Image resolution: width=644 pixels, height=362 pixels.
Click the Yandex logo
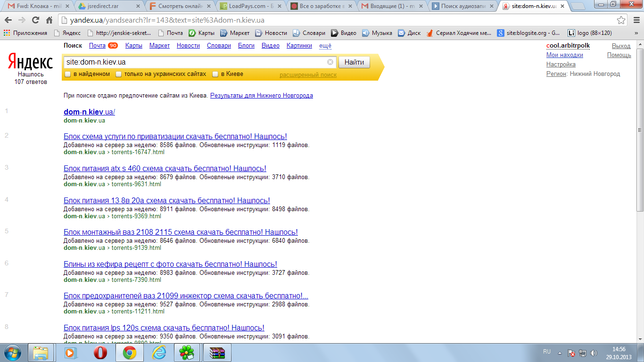coord(31,62)
